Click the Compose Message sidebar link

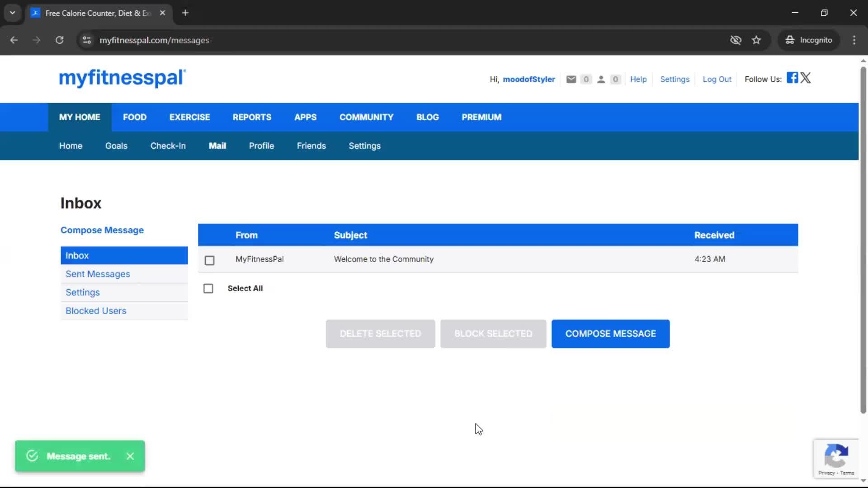pyautogui.click(x=102, y=230)
